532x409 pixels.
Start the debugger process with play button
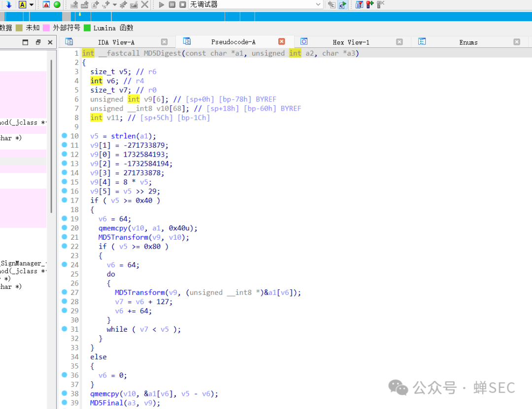point(162,4)
